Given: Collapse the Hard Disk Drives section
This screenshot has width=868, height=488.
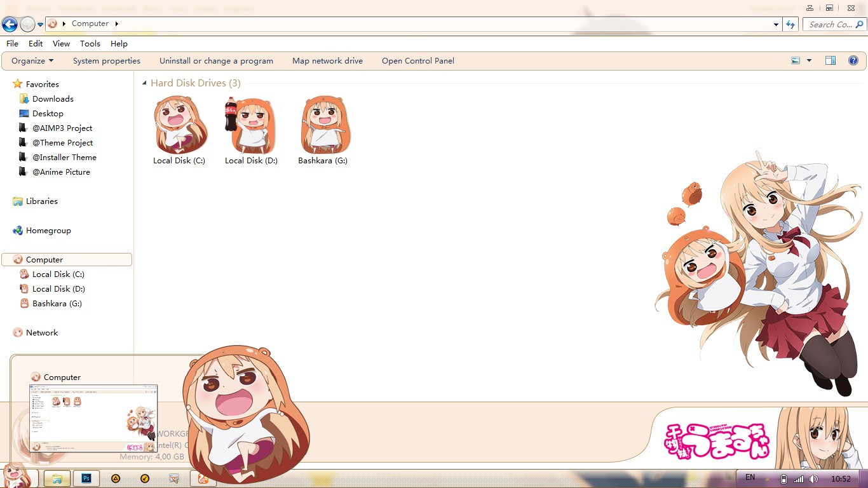Looking at the screenshot, I should pyautogui.click(x=144, y=83).
